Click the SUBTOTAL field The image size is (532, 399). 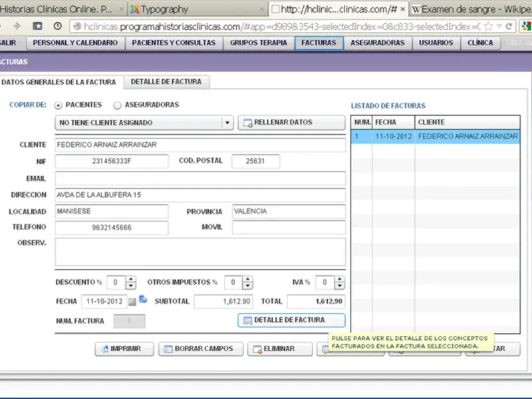(223, 302)
